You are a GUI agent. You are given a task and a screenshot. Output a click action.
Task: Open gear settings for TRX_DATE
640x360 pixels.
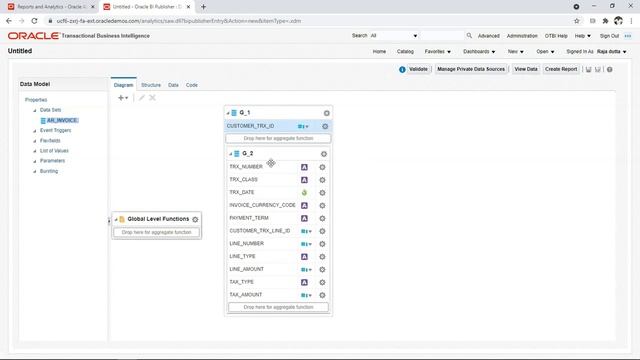[x=322, y=193]
